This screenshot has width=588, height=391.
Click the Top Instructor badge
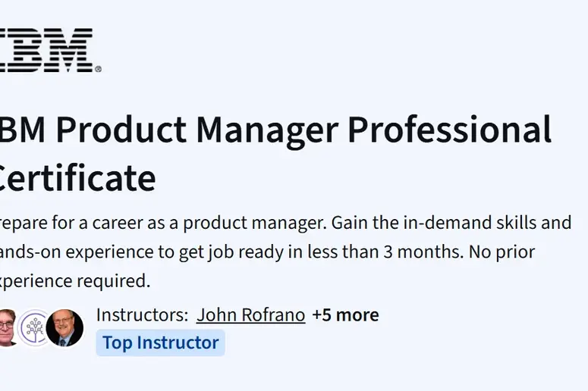click(160, 343)
